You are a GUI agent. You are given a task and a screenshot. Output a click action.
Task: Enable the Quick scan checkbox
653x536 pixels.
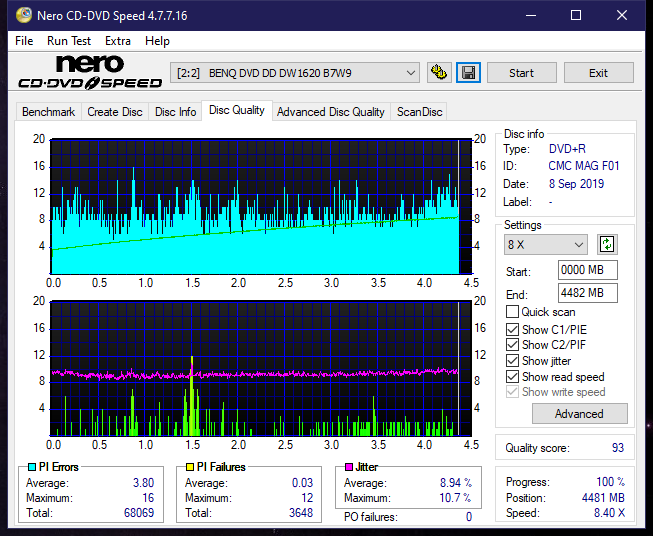pyautogui.click(x=512, y=312)
